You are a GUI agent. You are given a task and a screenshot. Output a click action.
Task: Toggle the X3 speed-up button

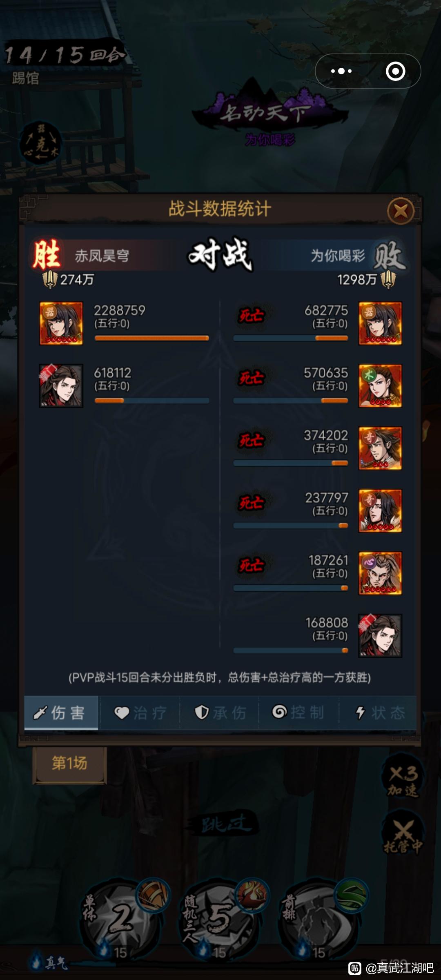403,780
